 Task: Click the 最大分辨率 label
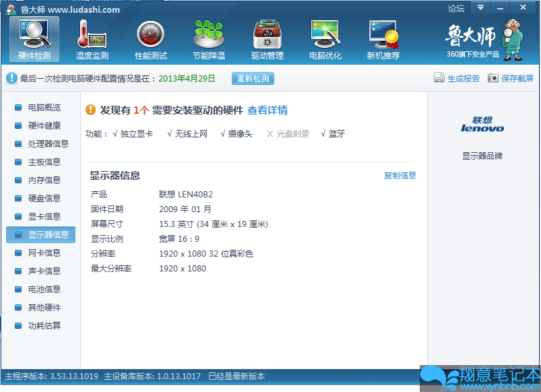point(111,269)
